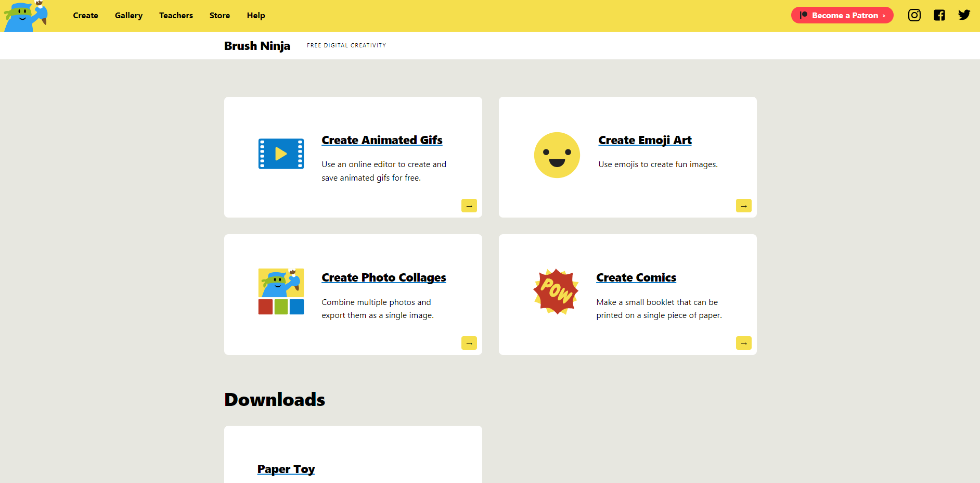This screenshot has height=483, width=980.
Task: Open the Help menu item
Action: click(255, 16)
